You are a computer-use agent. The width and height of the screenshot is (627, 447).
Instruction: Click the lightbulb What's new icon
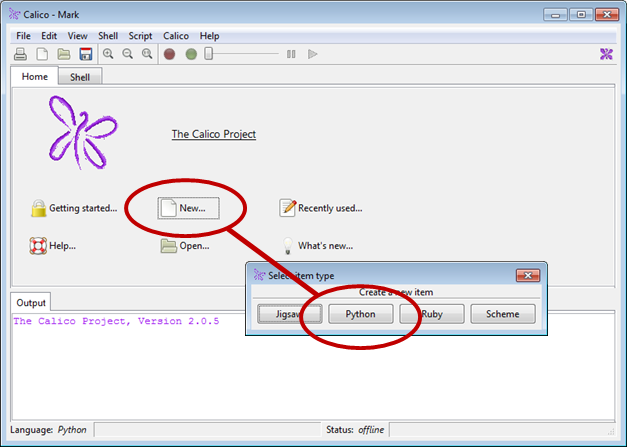288,246
